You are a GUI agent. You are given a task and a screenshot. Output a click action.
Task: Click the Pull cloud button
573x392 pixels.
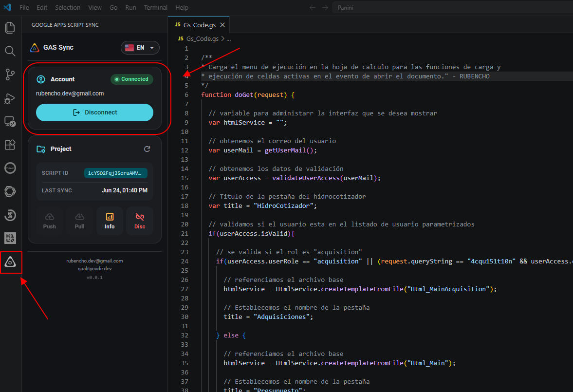pyautogui.click(x=79, y=221)
